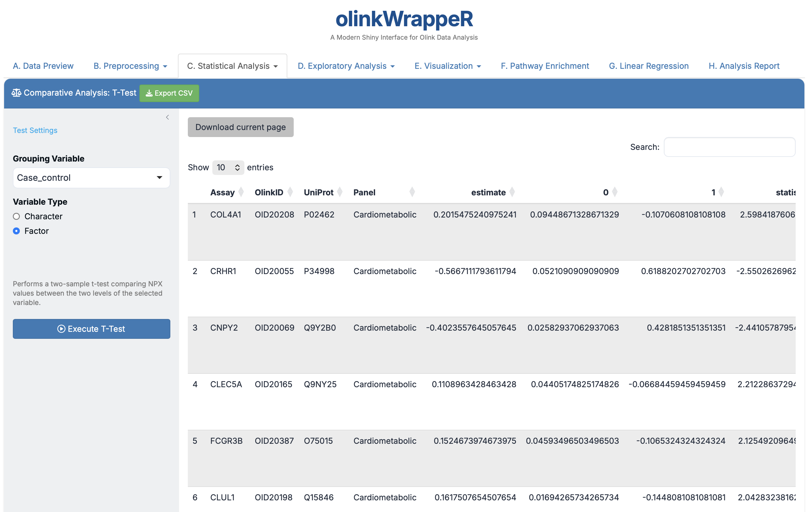The image size is (812, 512).
Task: Change the Show entries count selector
Action: (228, 168)
